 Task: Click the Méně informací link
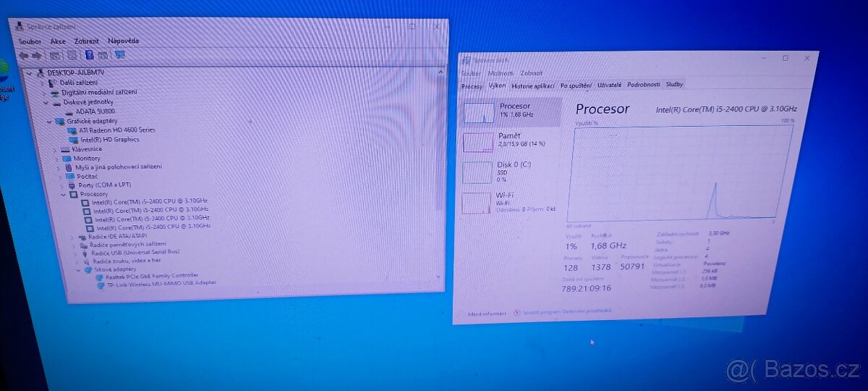click(x=487, y=314)
